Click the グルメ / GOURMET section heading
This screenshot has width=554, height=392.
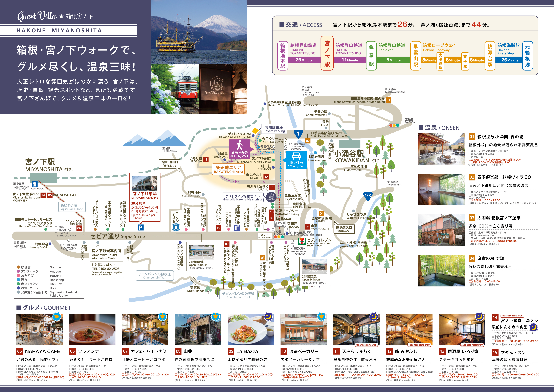tap(44, 308)
